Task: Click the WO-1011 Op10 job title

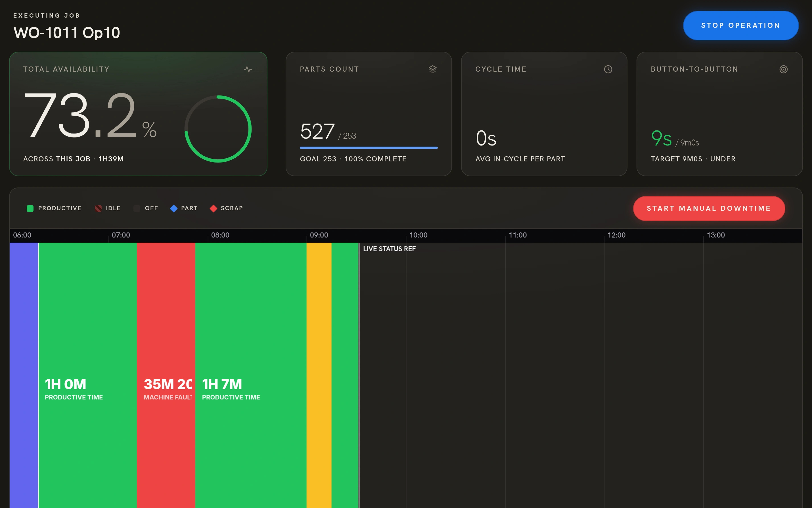Action: 67,33
